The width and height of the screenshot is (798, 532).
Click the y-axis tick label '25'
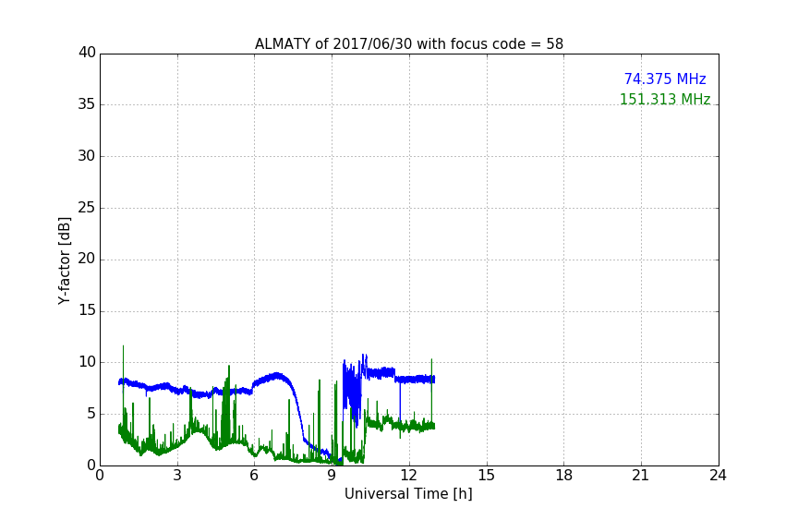coord(87,207)
